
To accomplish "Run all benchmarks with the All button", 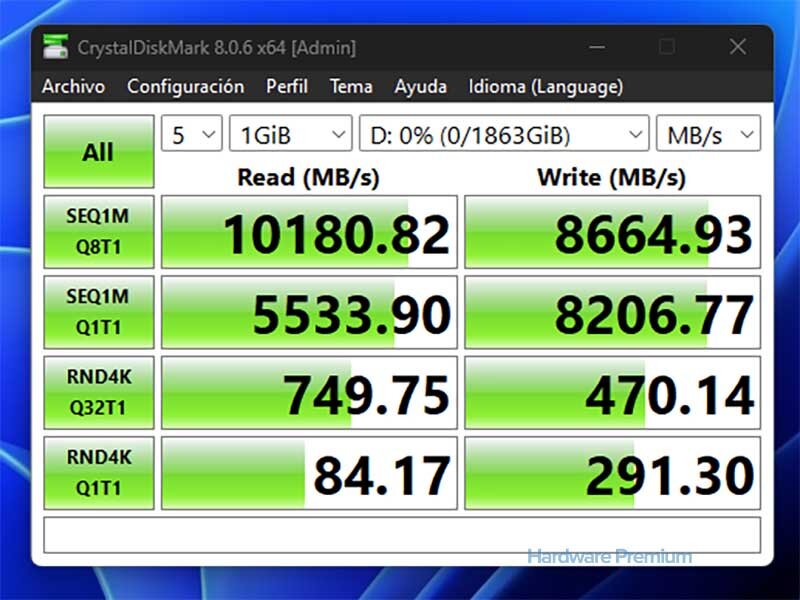I will 99,152.
